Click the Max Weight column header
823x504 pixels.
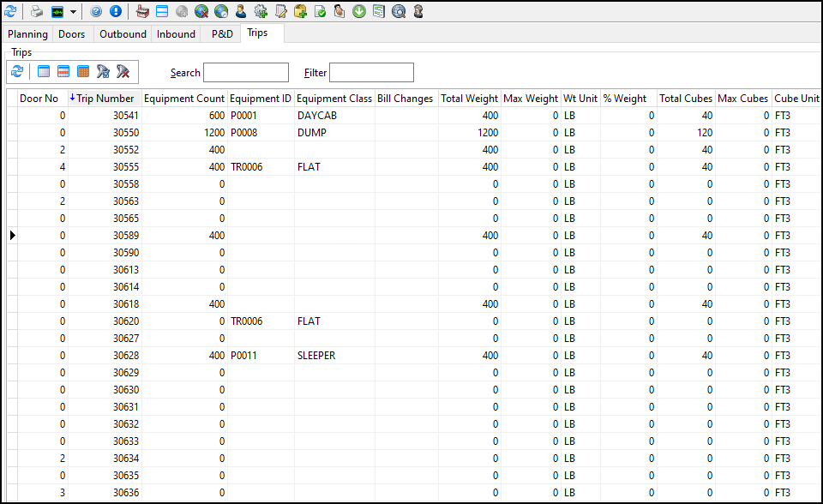[x=531, y=99]
